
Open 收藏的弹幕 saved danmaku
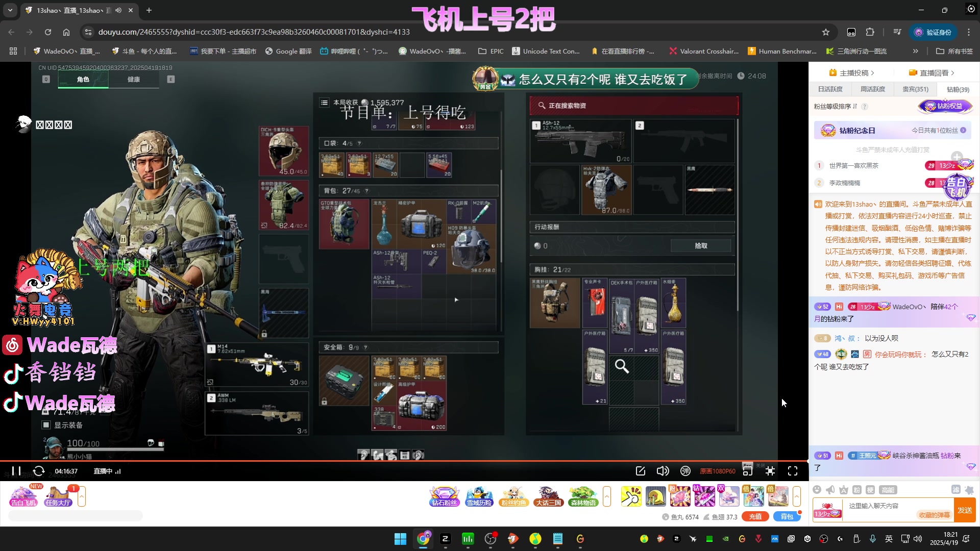(x=934, y=515)
